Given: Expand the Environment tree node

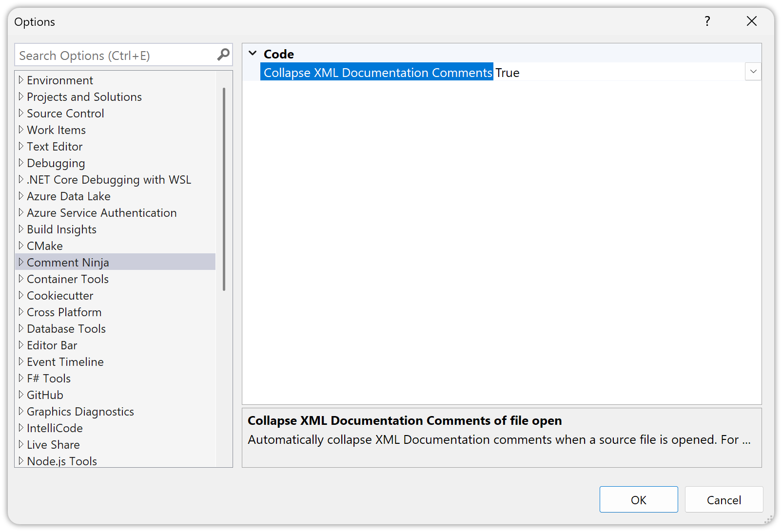Looking at the screenshot, I should pyautogui.click(x=21, y=80).
